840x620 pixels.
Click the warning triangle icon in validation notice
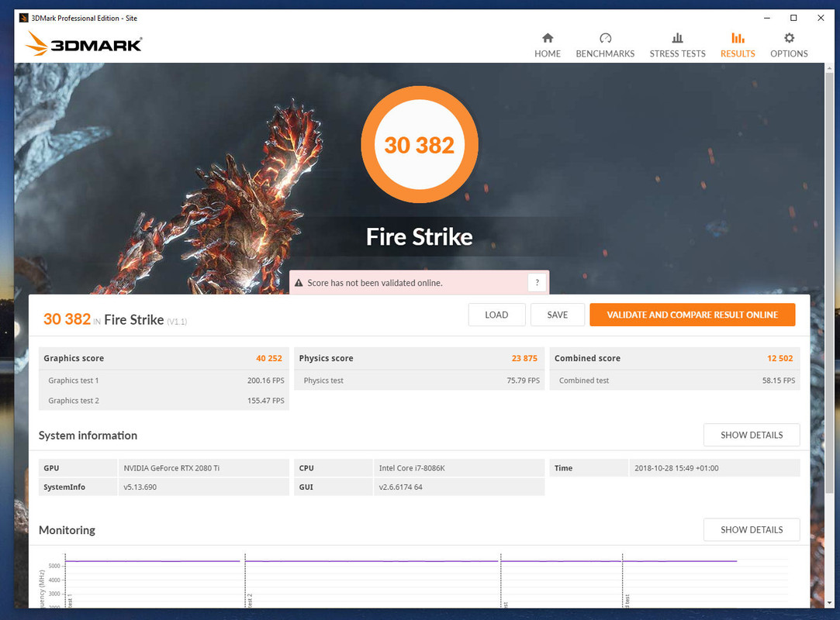[x=299, y=283]
